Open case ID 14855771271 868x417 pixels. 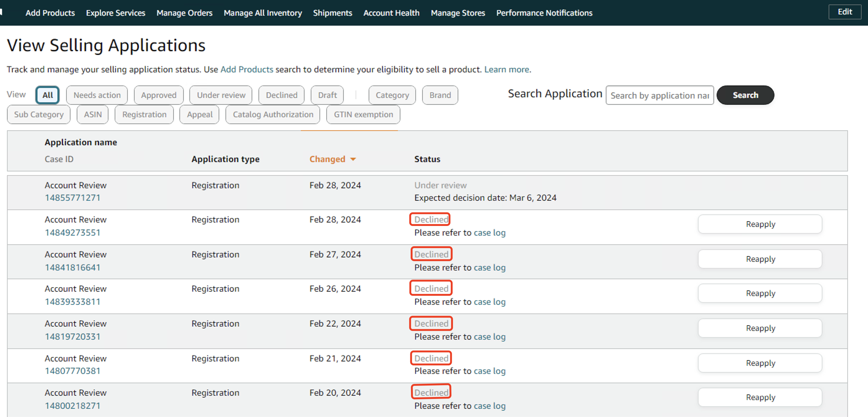73,198
